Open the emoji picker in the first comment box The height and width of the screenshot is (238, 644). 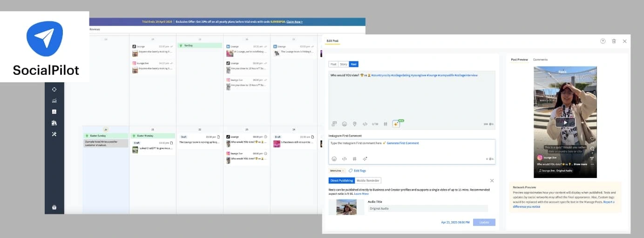click(334, 159)
